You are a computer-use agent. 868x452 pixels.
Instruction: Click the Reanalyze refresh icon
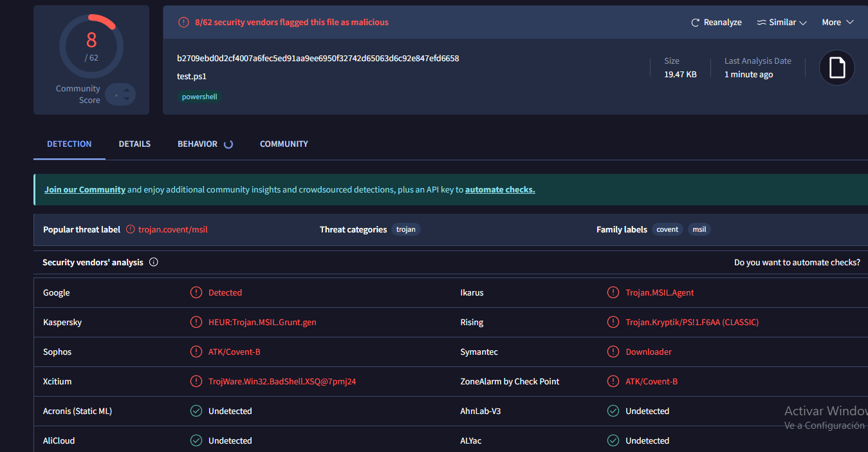pos(695,23)
